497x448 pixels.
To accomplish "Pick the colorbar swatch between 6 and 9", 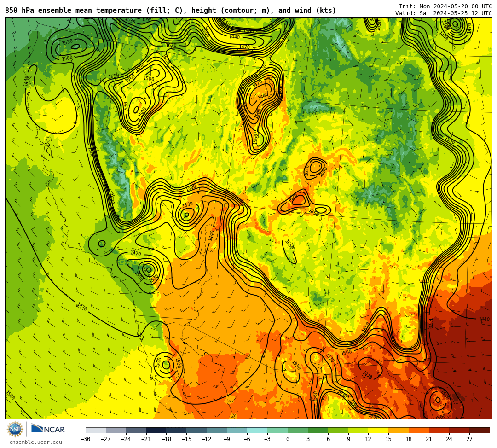I will 338,430.
